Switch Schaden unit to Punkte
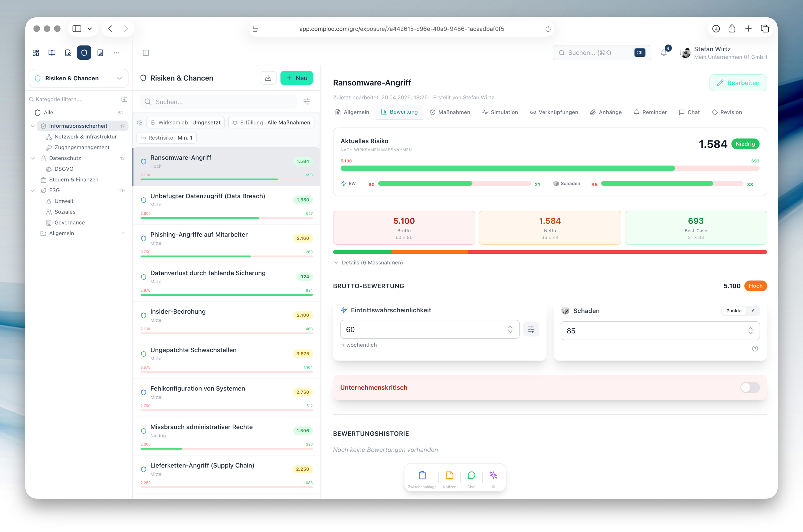This screenshot has width=803, height=532. tap(733, 311)
